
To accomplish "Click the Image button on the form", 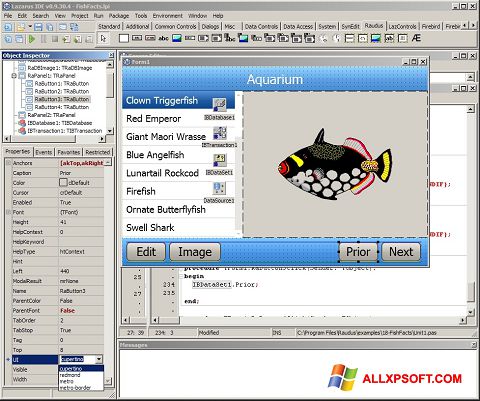I will (x=195, y=252).
